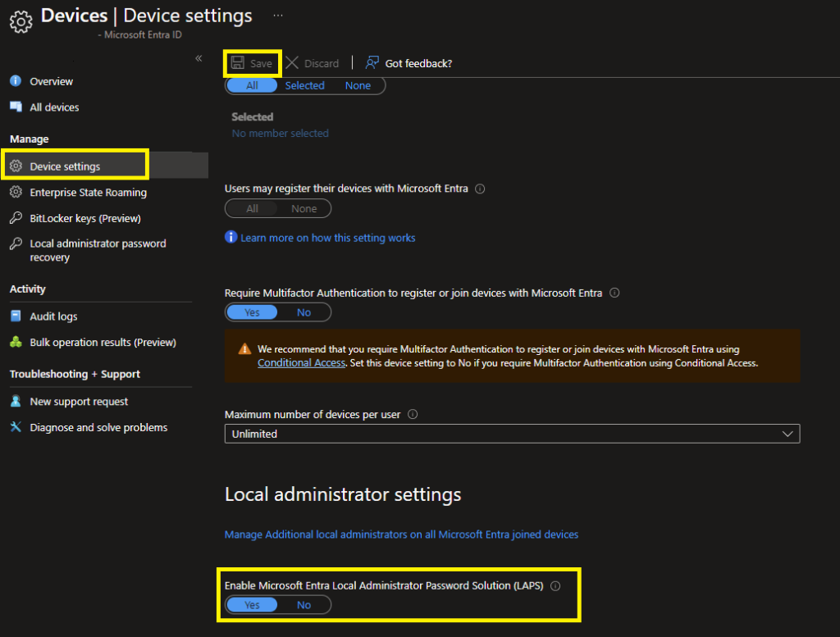This screenshot has width=840, height=637.
Task: Set Require Multifactor Authentication to No
Action: [304, 312]
